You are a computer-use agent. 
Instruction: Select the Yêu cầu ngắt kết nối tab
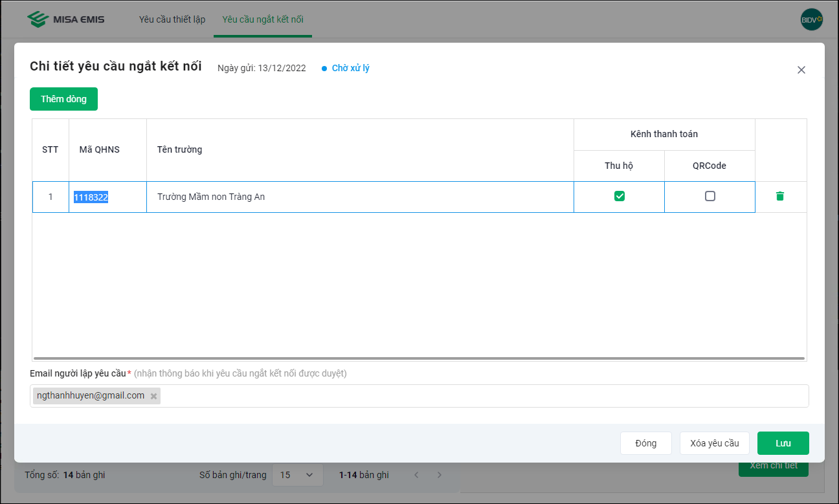pos(263,19)
